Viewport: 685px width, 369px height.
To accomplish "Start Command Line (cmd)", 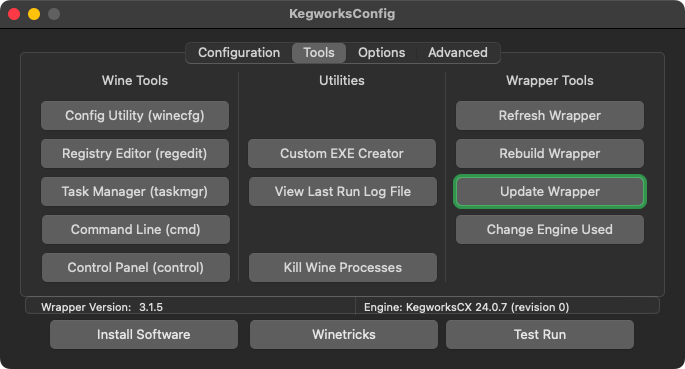I will 135,229.
